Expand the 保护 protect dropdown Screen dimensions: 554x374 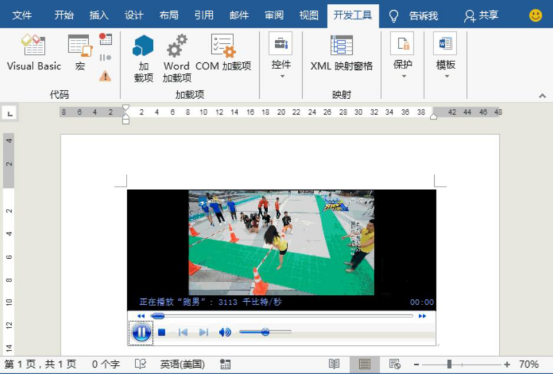pyautogui.click(x=403, y=56)
